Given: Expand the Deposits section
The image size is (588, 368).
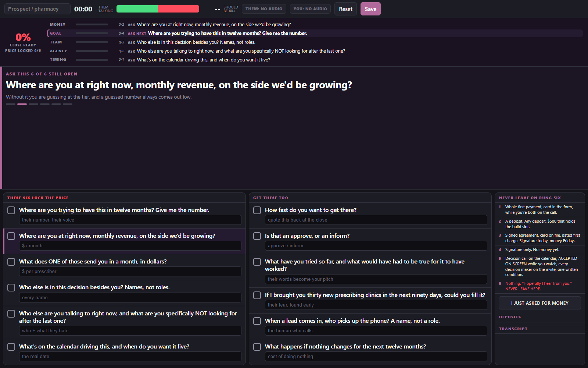Looking at the screenshot, I should pyautogui.click(x=510, y=317).
